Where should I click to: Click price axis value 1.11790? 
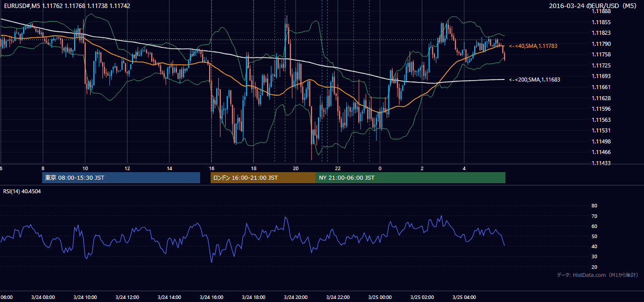(601, 44)
